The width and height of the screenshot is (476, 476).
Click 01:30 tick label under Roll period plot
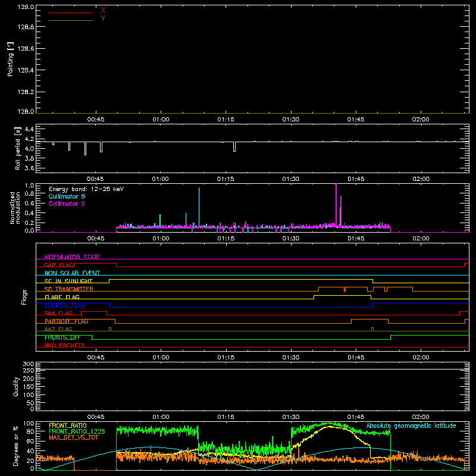pos(290,179)
